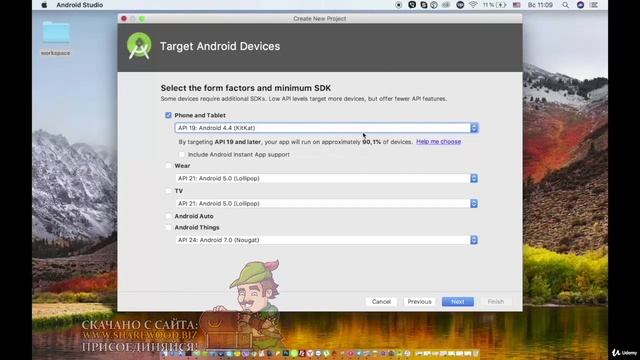Open Android Things API 24 dropdown
This screenshot has width=640, height=360.
(x=326, y=240)
